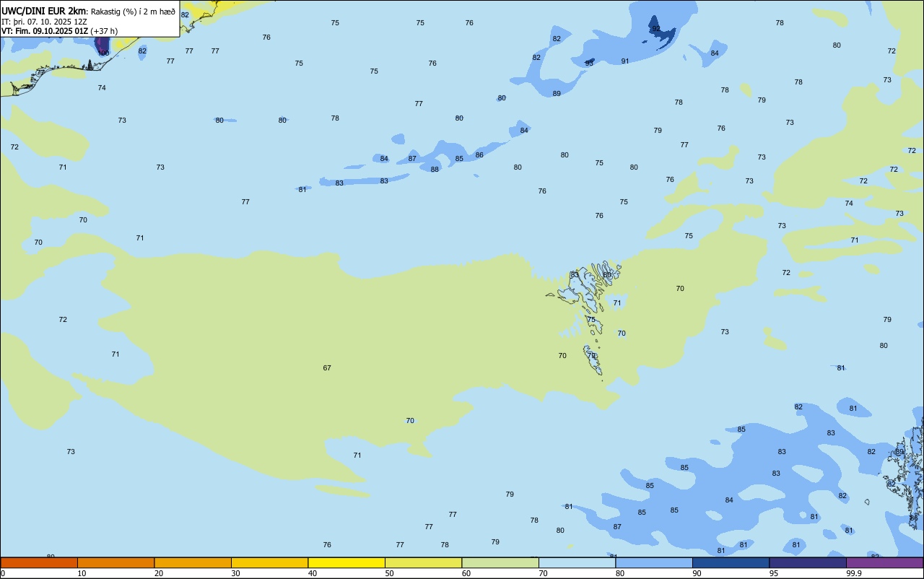Image resolution: width=924 pixels, height=579 pixels.
Task: Click the legend tick label '90'
Action: pos(697,573)
